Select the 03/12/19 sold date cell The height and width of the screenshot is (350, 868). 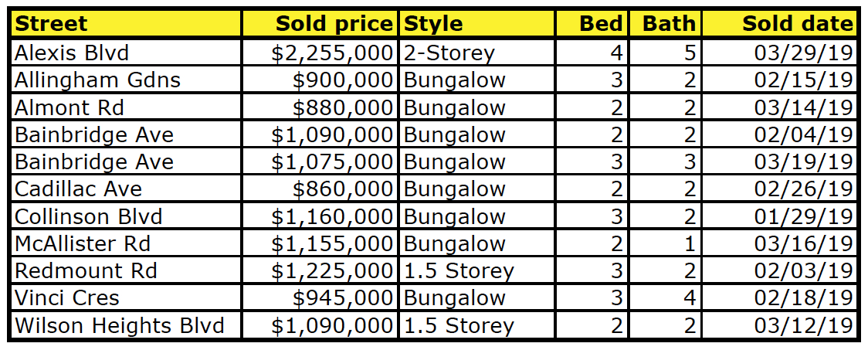(779, 325)
